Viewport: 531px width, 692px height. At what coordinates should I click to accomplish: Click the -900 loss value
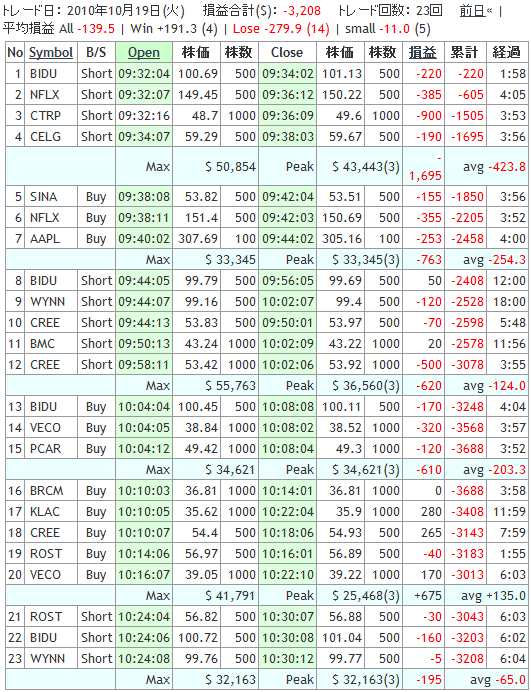[x=429, y=116]
